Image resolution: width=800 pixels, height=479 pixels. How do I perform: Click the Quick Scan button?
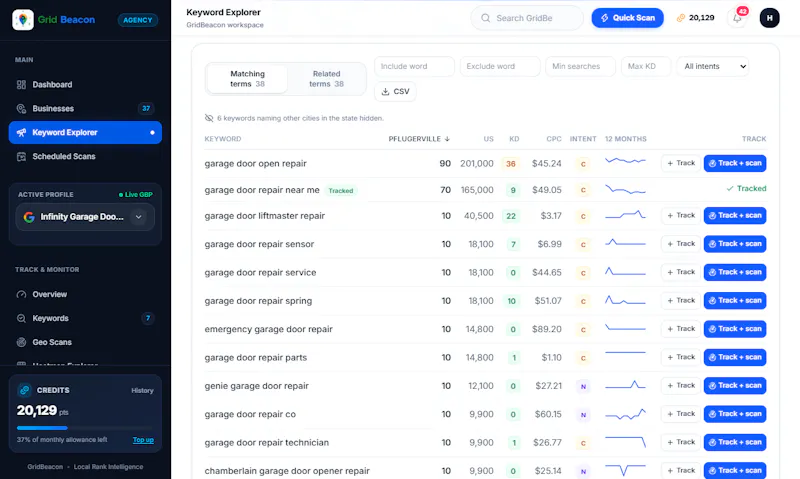pyautogui.click(x=628, y=18)
